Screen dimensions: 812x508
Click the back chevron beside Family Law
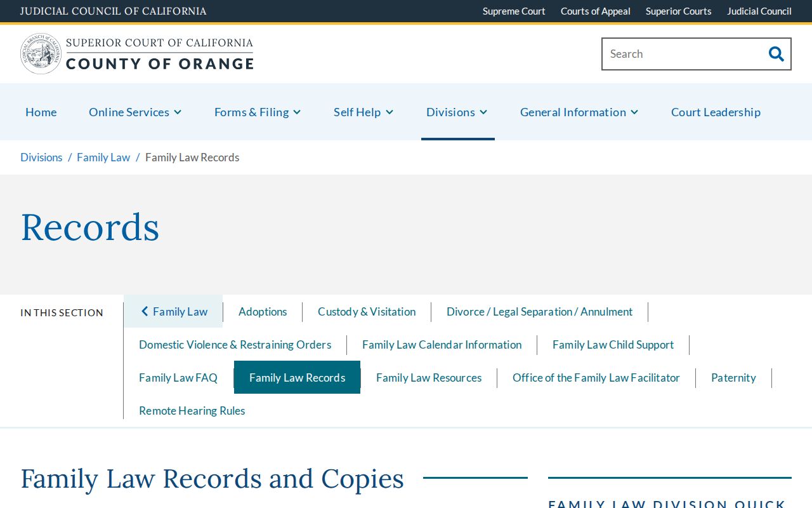click(145, 311)
